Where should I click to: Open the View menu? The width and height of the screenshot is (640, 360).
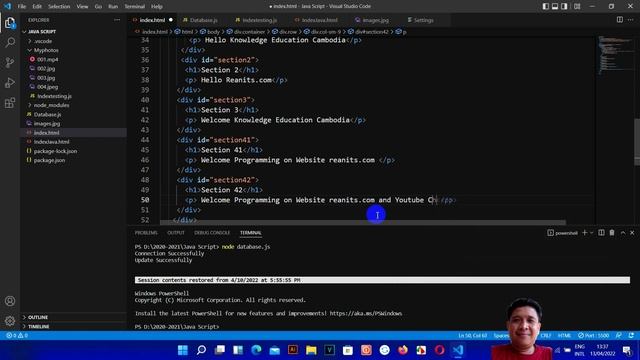click(82, 7)
